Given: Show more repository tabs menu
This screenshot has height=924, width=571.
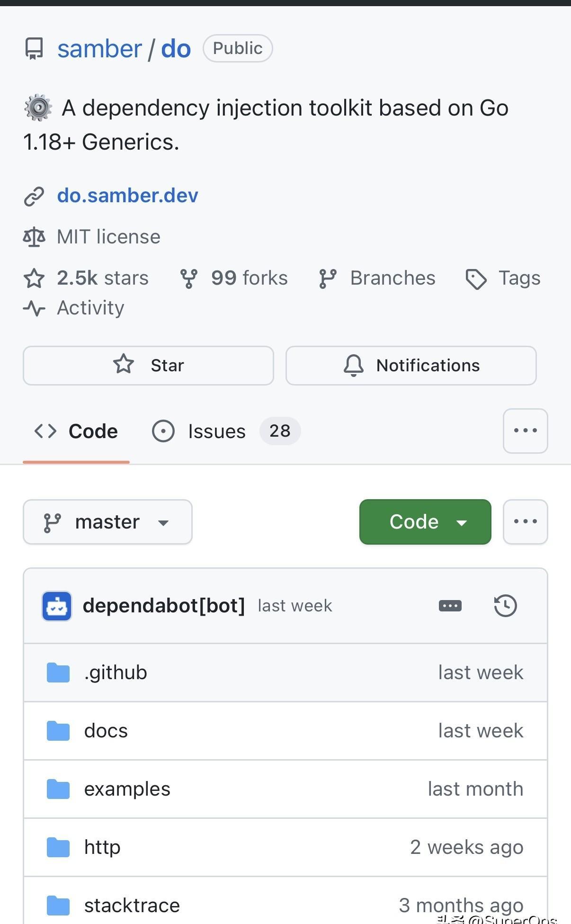Looking at the screenshot, I should pos(525,431).
